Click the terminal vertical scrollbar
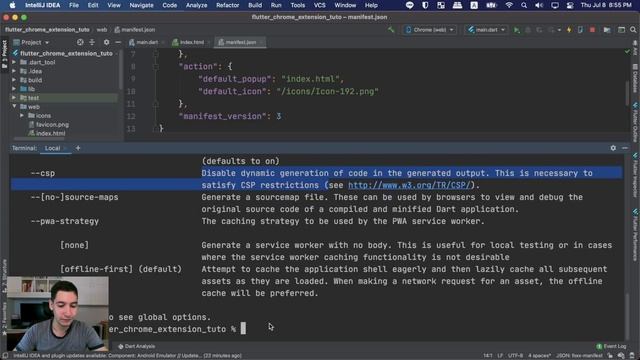The width and height of the screenshot is (640, 360). click(x=627, y=317)
